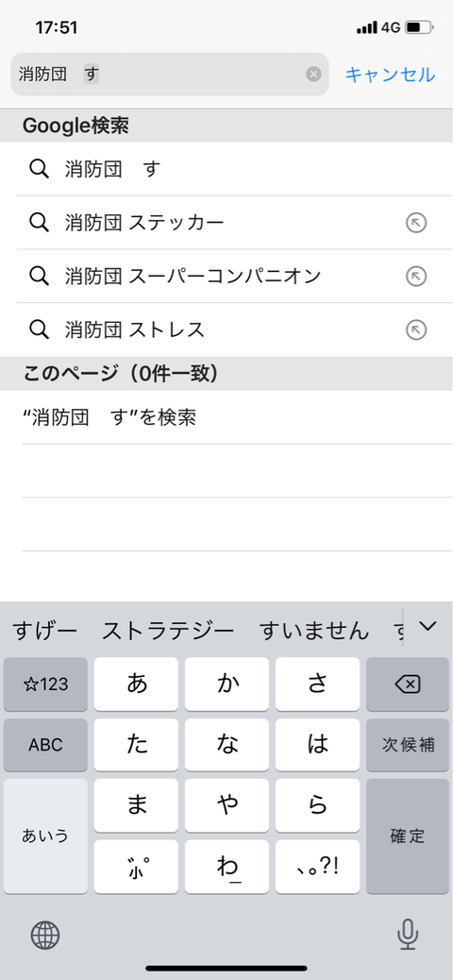453x980 pixels.
Task: Switch keyboards with the globe icon
Action: pos(45,936)
